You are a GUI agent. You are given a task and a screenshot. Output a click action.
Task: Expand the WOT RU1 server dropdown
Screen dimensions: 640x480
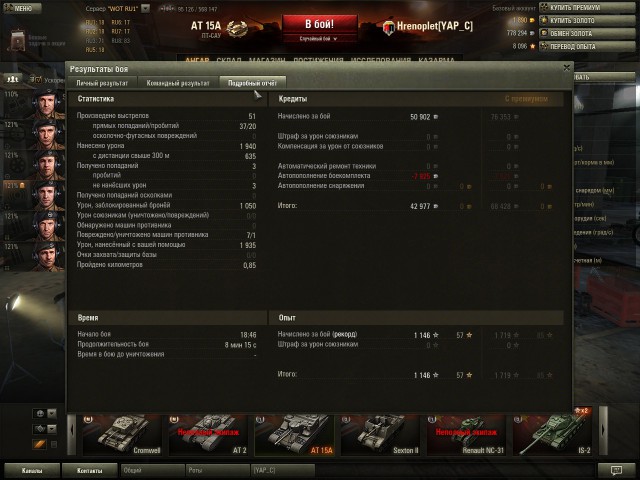(x=145, y=8)
